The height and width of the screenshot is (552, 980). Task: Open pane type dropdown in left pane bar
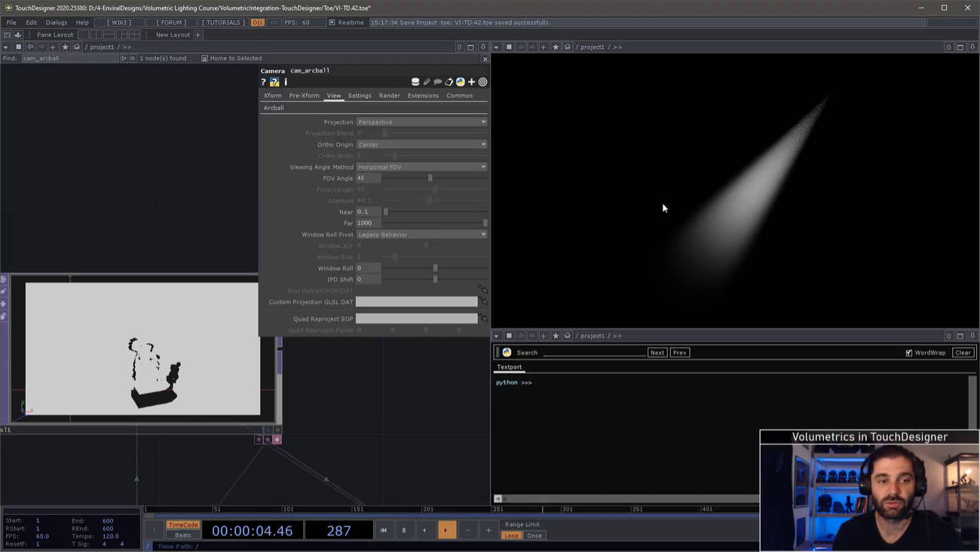tap(6, 47)
